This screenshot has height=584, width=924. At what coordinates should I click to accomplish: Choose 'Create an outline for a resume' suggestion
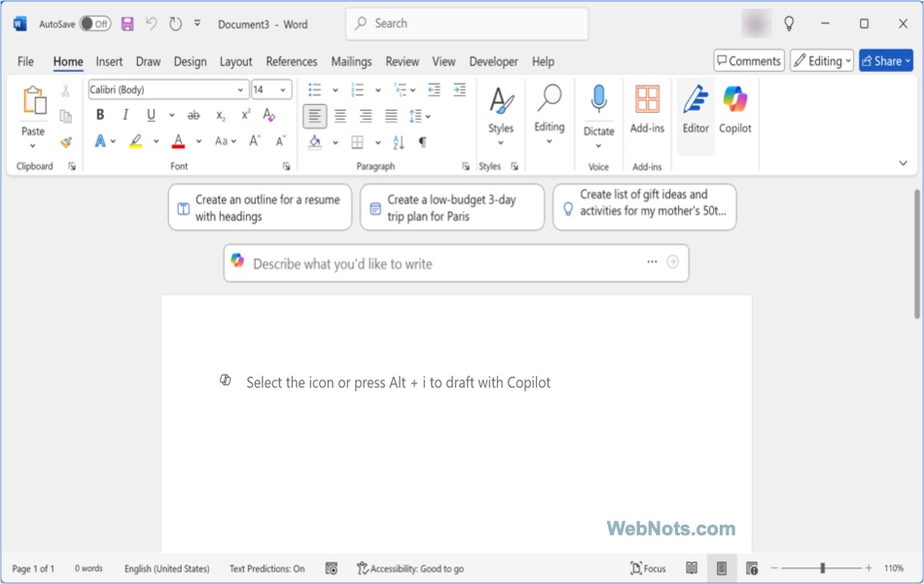tap(260, 207)
